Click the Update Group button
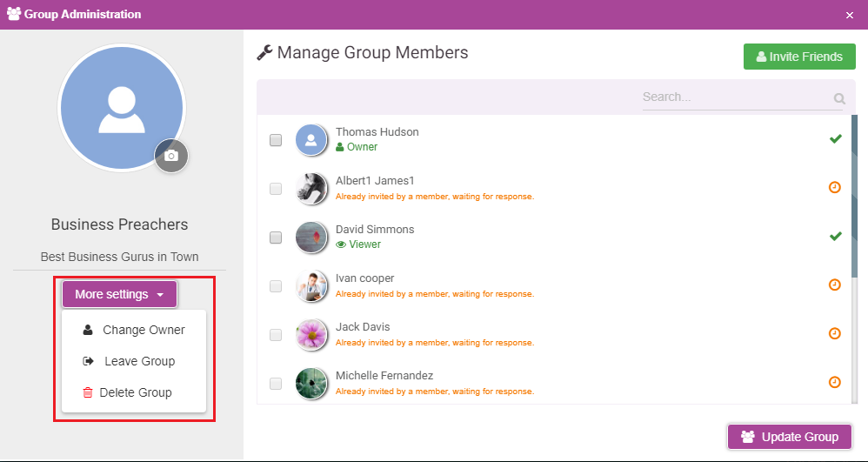The image size is (868, 462). coord(790,437)
